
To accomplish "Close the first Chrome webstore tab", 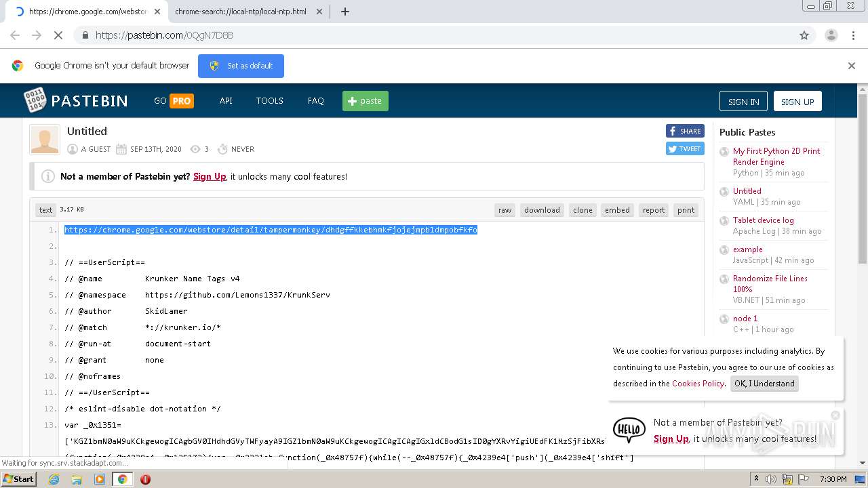I will point(157,12).
